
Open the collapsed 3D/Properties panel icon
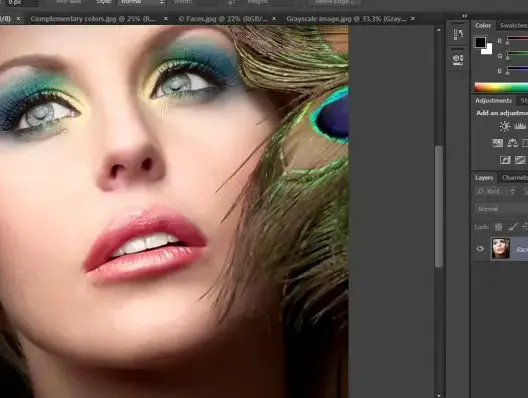point(458,60)
